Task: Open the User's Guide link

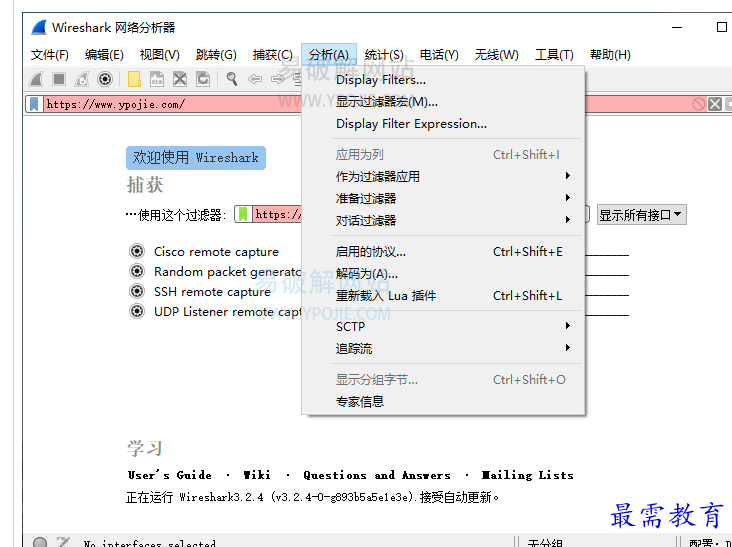Action: click(x=169, y=475)
